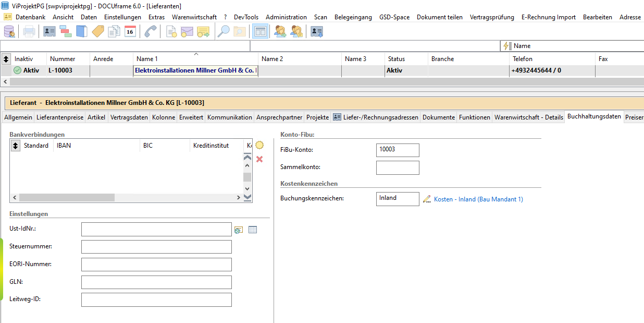Click the yellow note with arrow icon
The height and width of the screenshot is (323, 644).
tap(203, 31)
